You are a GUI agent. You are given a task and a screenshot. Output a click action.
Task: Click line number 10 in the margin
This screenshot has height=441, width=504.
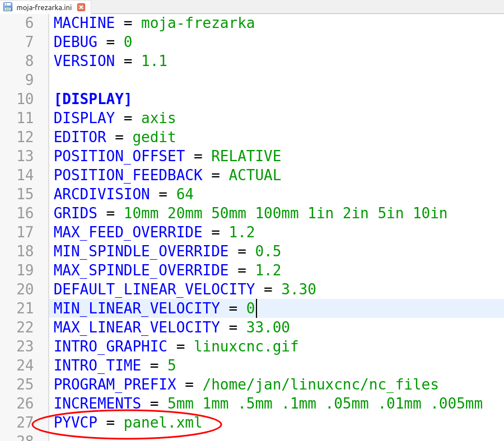point(25,99)
